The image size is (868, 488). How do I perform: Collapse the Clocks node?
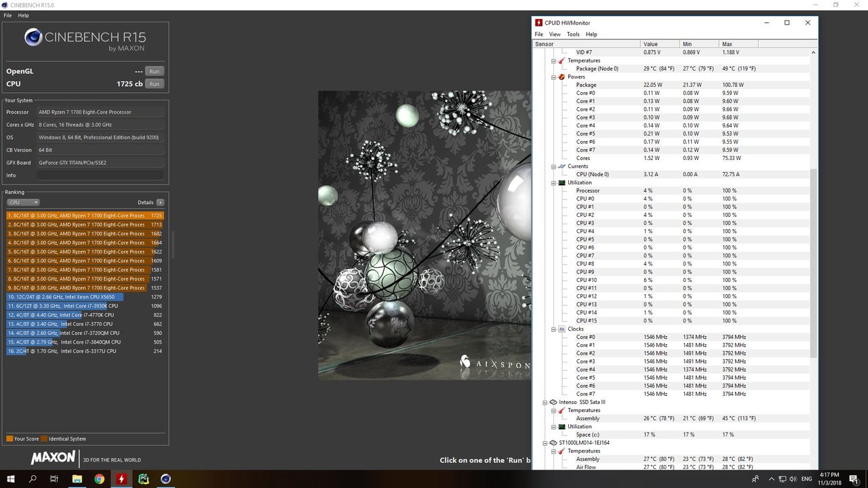[x=553, y=329]
